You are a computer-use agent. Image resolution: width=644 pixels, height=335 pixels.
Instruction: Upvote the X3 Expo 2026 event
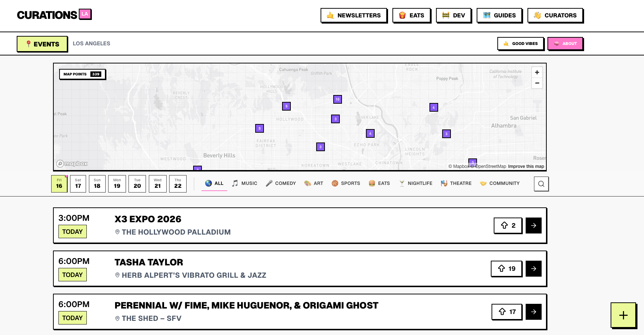click(508, 226)
